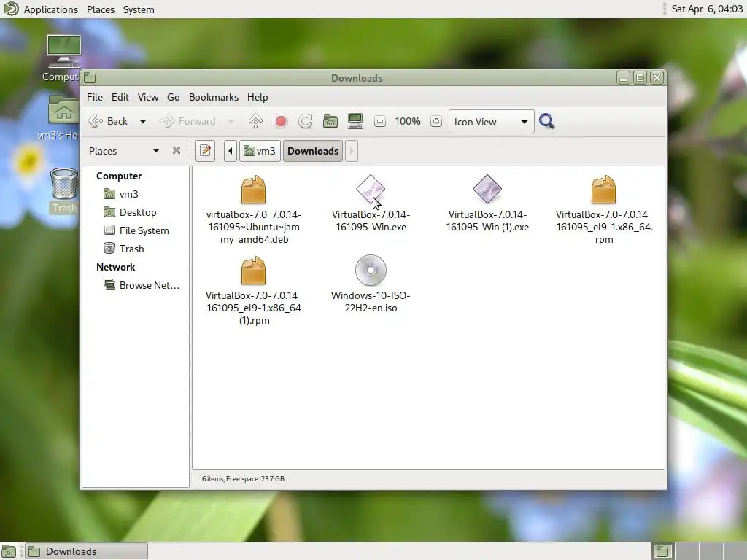This screenshot has width=747, height=560.
Task: Select the Ubuntu jammy amd64.deb package icon
Action: click(253, 190)
